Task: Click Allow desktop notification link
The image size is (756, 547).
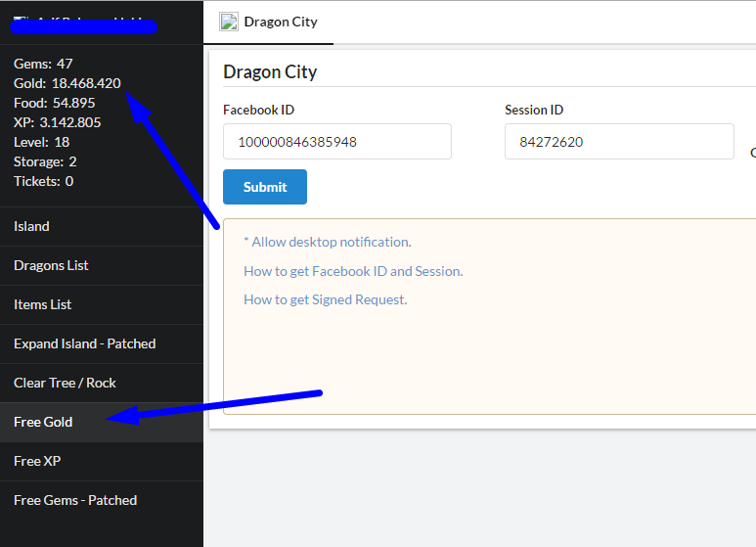Action: click(x=328, y=242)
